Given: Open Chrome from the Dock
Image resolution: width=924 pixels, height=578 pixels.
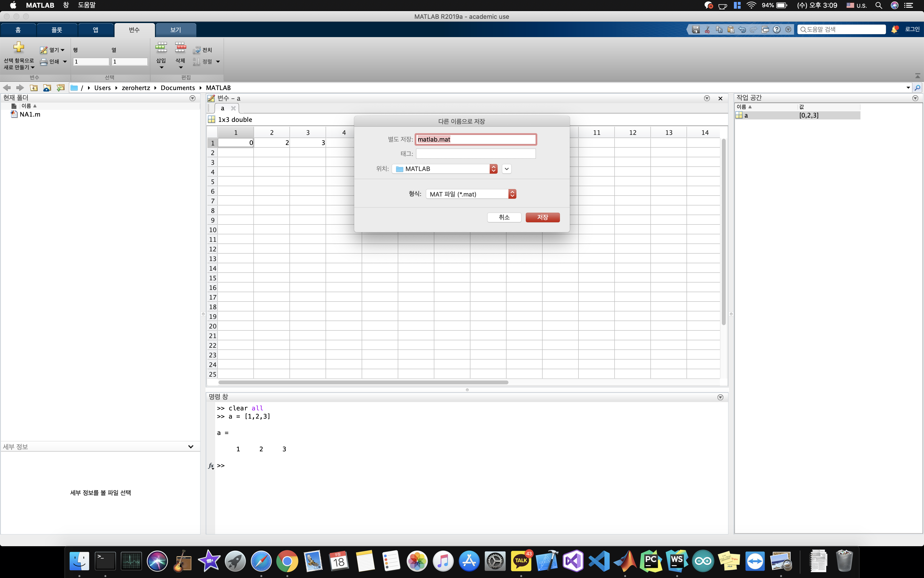Looking at the screenshot, I should click(287, 561).
